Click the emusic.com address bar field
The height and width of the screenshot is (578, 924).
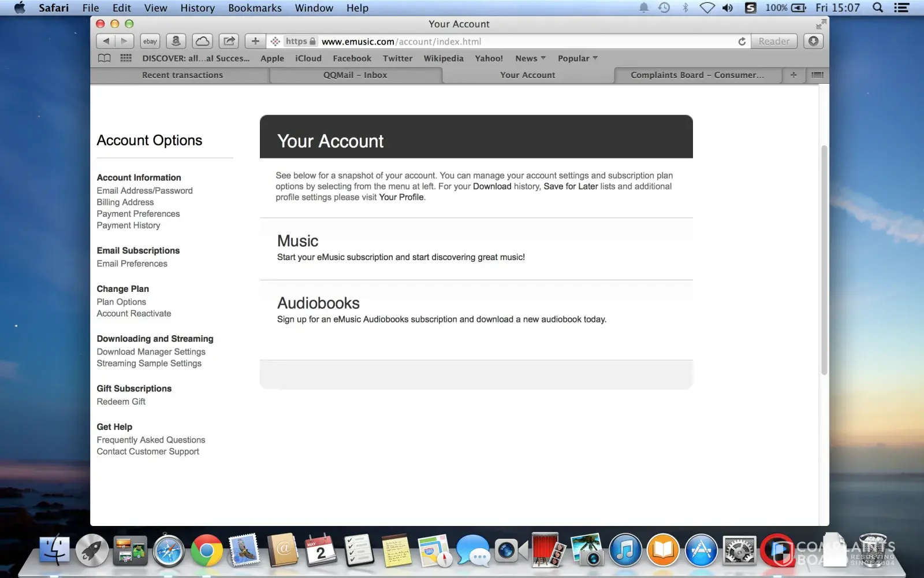tap(520, 42)
